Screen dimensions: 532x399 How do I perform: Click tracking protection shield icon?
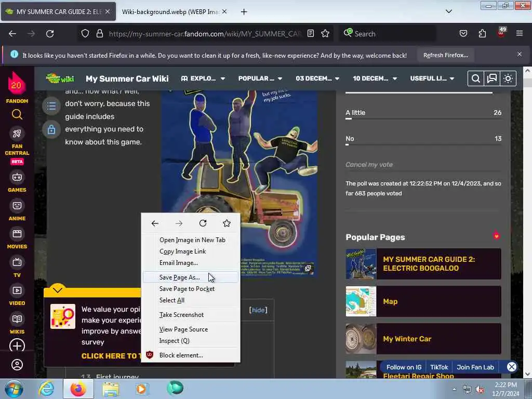(85, 33)
